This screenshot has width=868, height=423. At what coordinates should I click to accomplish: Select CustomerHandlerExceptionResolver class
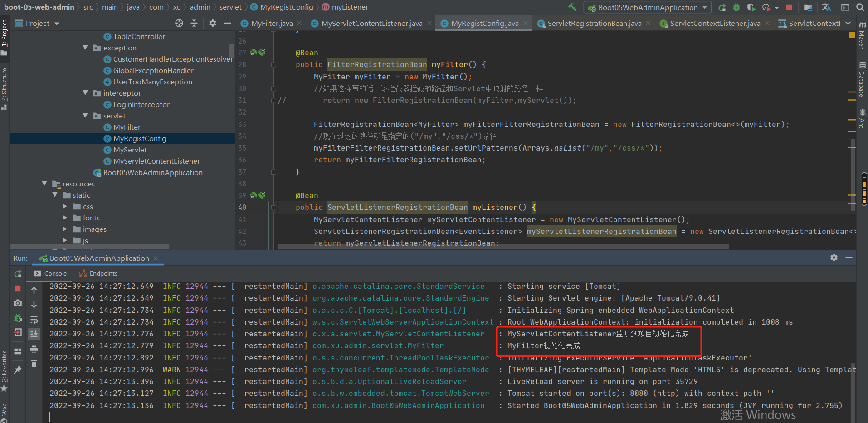(173, 59)
